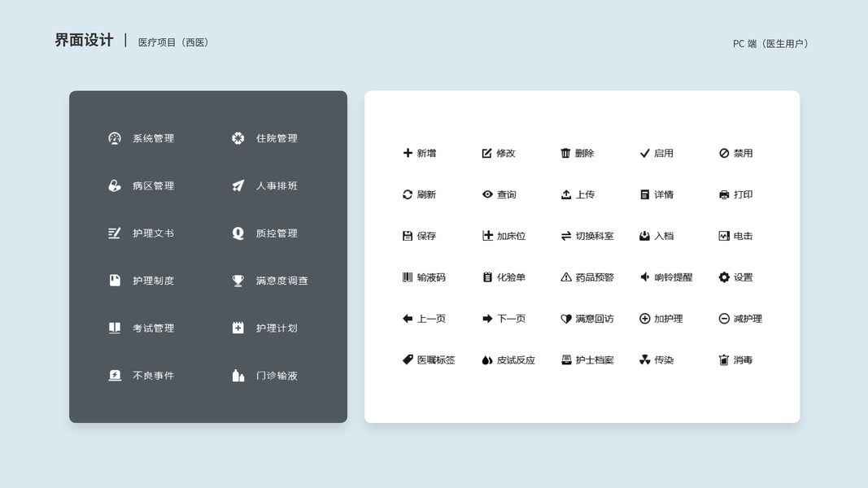
Task: Click the 禁用 prohibited icon
Action: pos(724,153)
